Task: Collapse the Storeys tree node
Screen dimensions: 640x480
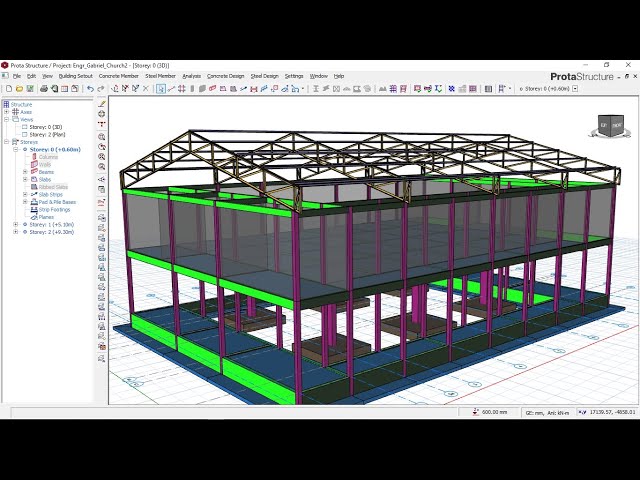Action: point(6,142)
